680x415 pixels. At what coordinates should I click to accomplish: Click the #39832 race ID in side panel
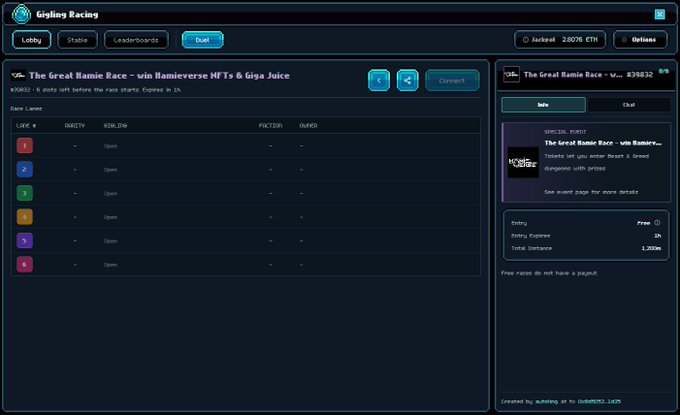[640, 75]
